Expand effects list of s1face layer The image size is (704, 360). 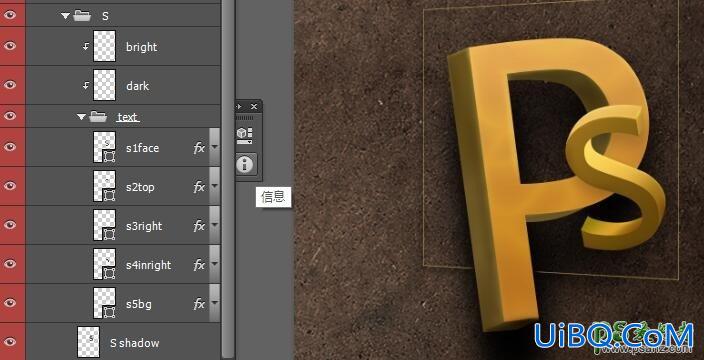(215, 147)
